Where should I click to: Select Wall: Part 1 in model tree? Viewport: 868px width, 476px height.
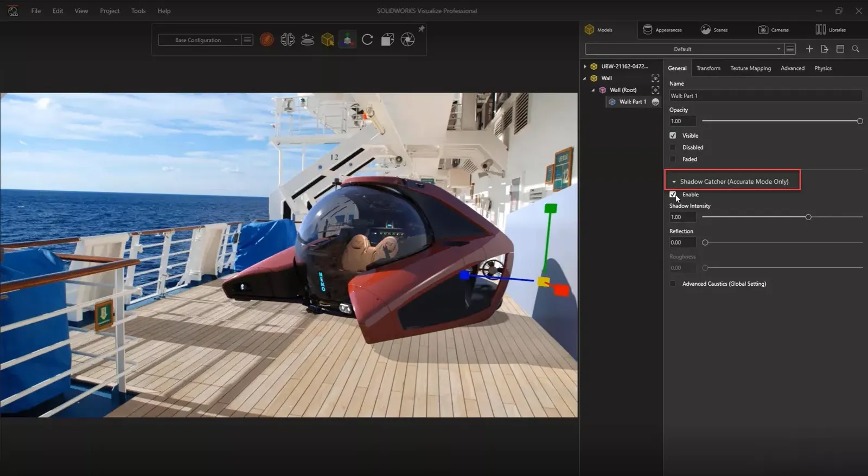tap(633, 102)
